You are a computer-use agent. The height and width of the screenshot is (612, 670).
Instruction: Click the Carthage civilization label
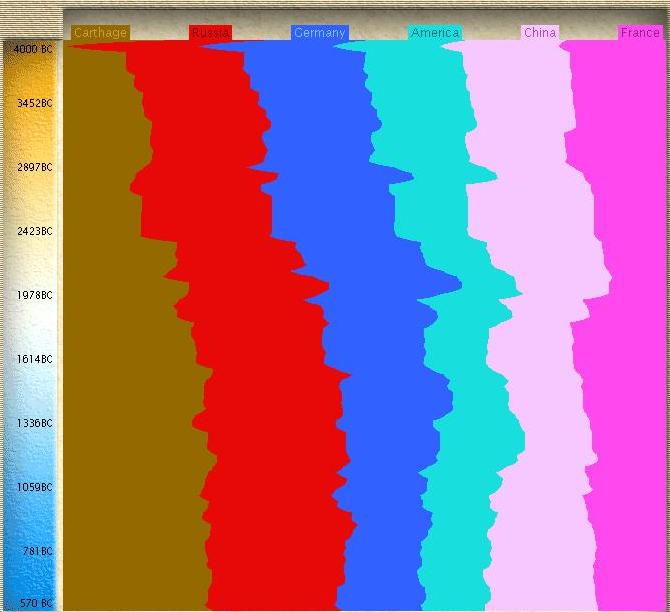(x=100, y=33)
